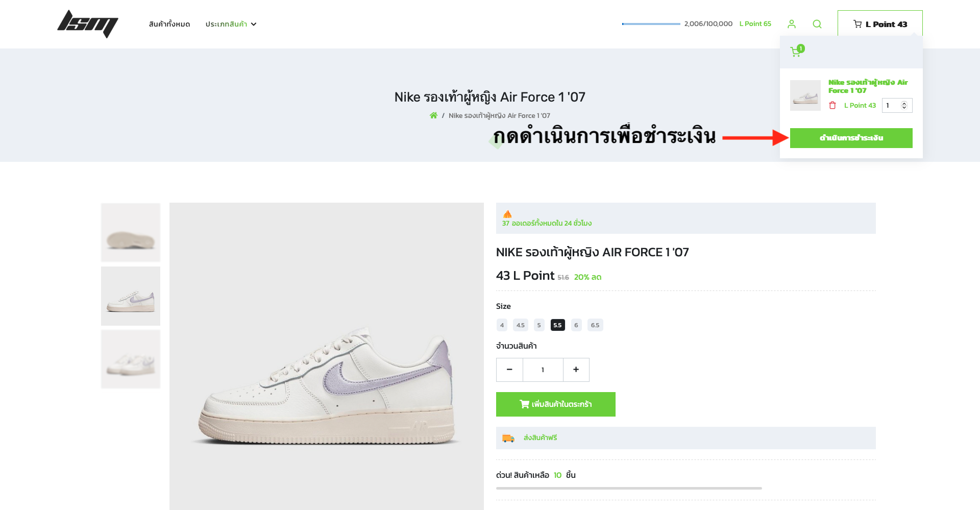Click the green cart icon with badge
The width and height of the screenshot is (980, 510).
[797, 51]
